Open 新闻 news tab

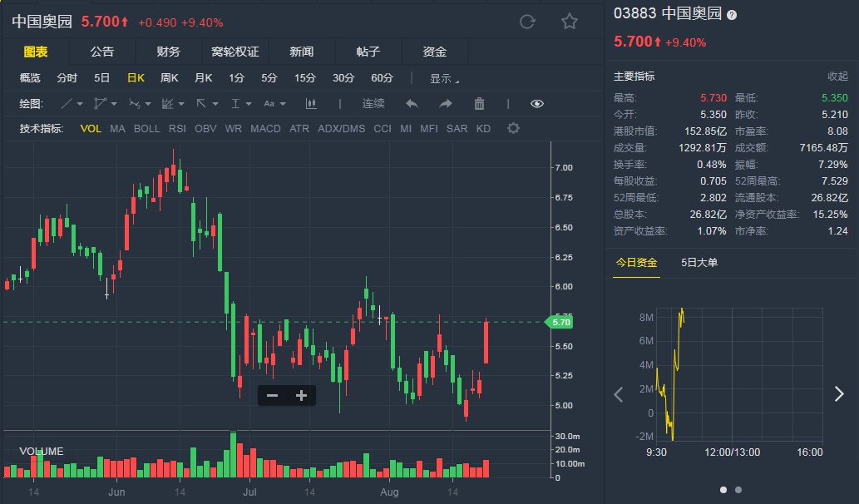(x=301, y=52)
